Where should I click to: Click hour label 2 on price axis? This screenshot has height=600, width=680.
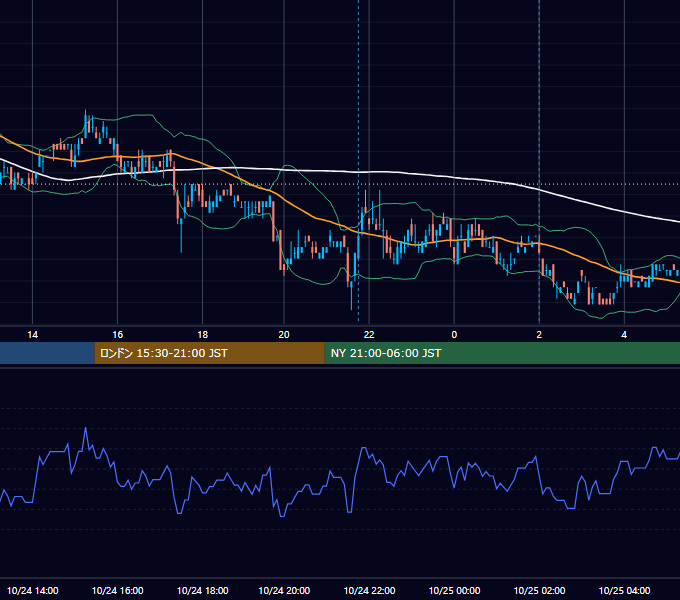pyautogui.click(x=539, y=335)
